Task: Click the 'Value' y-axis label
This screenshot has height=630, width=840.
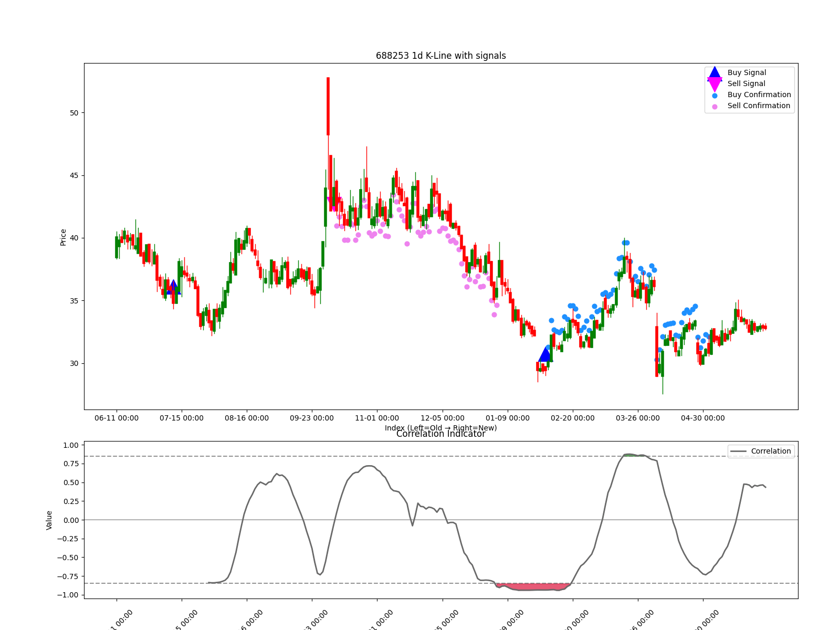Action: [49, 520]
